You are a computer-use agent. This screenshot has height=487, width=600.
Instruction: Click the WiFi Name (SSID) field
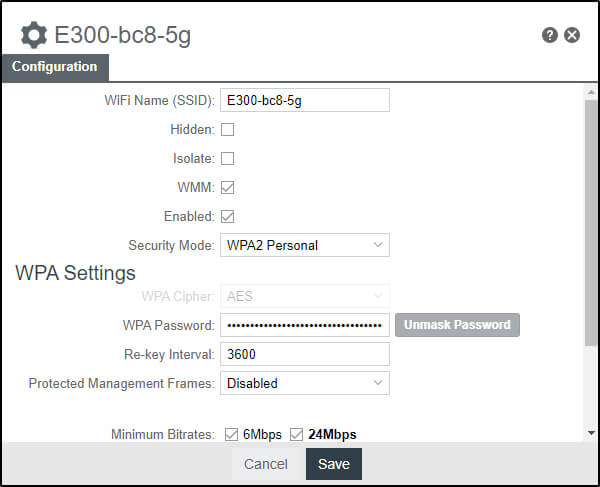[304, 100]
